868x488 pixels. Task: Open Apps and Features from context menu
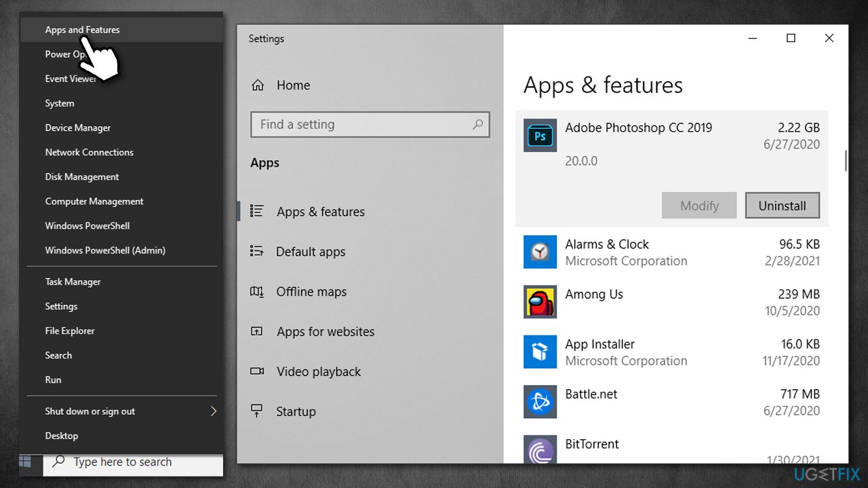121,30
